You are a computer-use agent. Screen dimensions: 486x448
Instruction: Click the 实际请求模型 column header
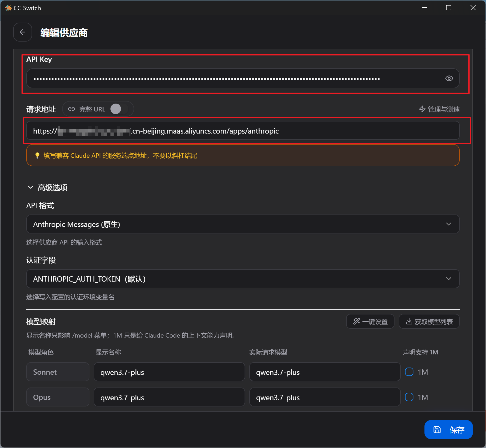click(x=268, y=352)
